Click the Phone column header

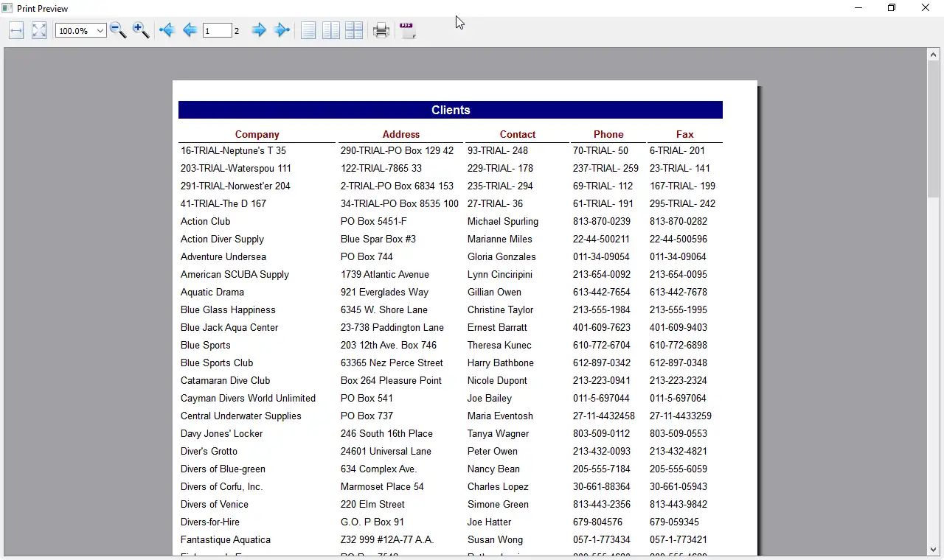click(x=608, y=134)
